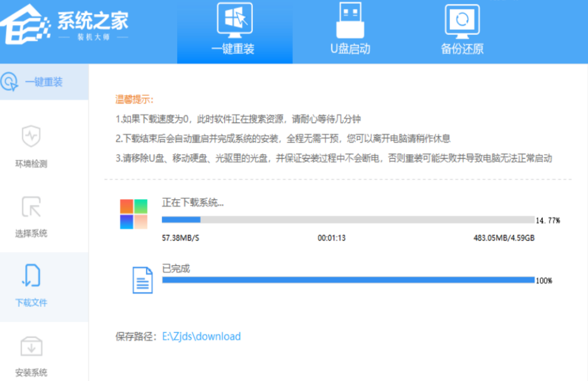Click the 483.05MB/4.59GB size text
Image resolution: width=588 pixels, height=381 pixels.
pos(504,238)
